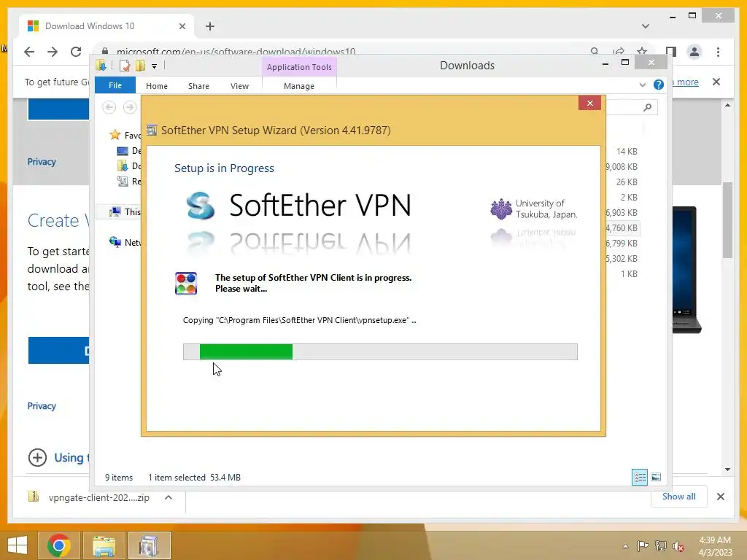Screen dimensions: 747x560
Task: Click file size 5,302 KB row
Action: click(622, 259)
